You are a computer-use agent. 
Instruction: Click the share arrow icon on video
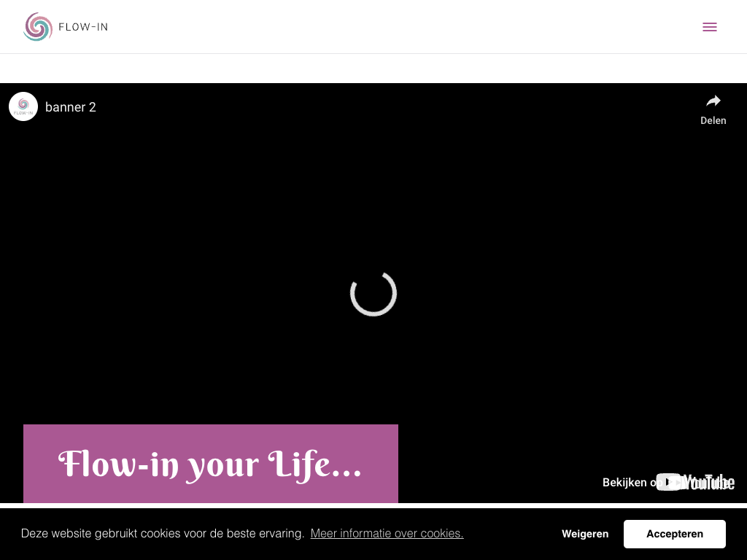coord(713,101)
